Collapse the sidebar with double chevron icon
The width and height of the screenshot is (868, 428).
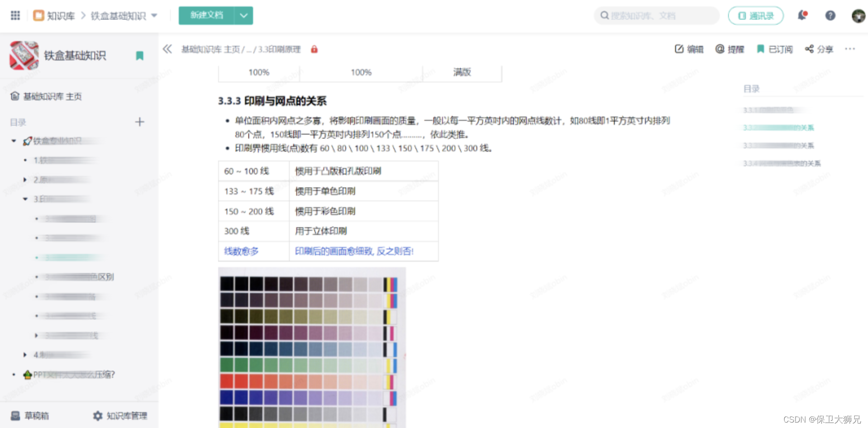167,49
